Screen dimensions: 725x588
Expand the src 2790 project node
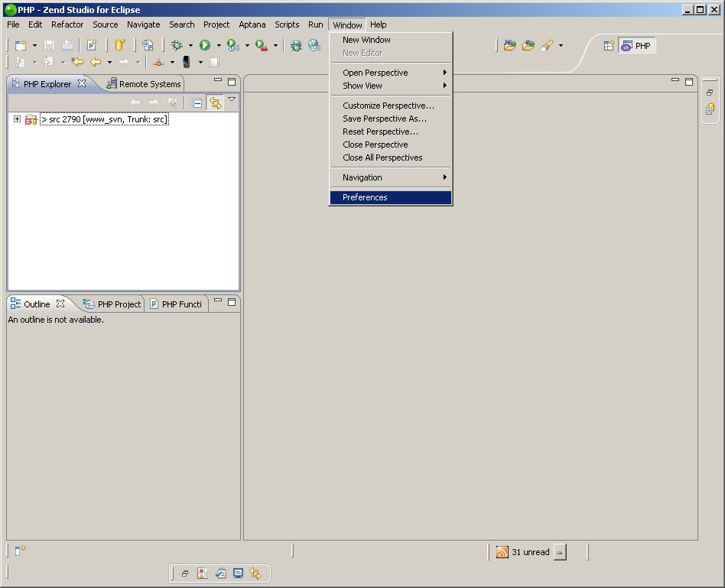(x=17, y=119)
